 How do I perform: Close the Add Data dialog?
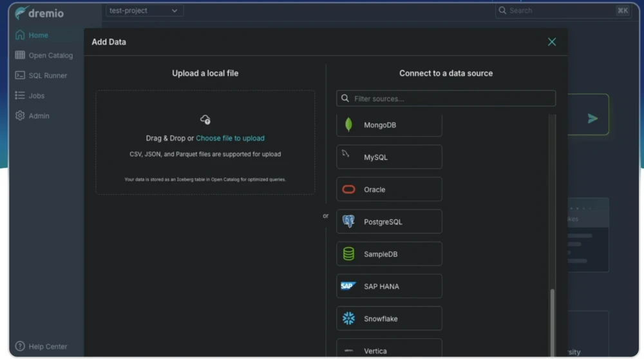(x=552, y=42)
